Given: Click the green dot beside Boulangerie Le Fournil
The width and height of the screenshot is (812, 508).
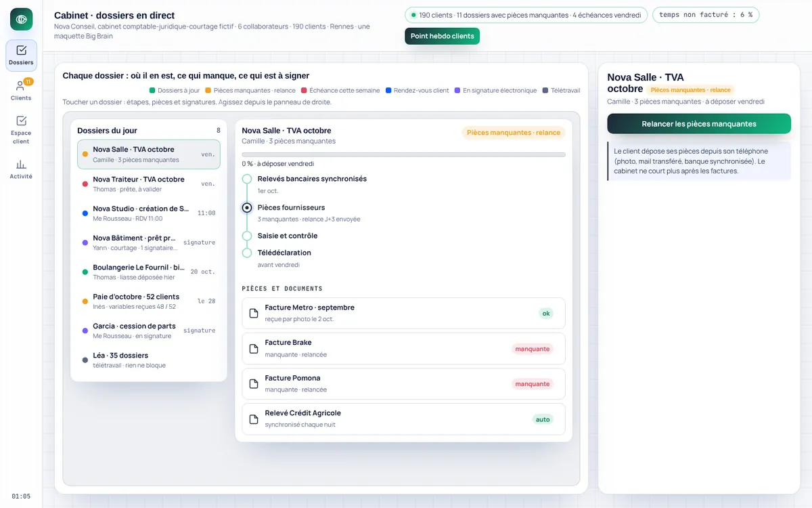Looking at the screenshot, I should tap(85, 272).
